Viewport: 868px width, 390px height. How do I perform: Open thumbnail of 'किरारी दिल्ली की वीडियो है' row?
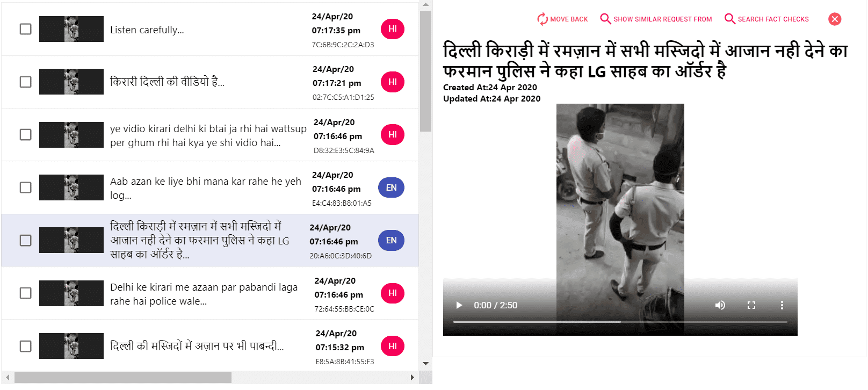click(71, 82)
